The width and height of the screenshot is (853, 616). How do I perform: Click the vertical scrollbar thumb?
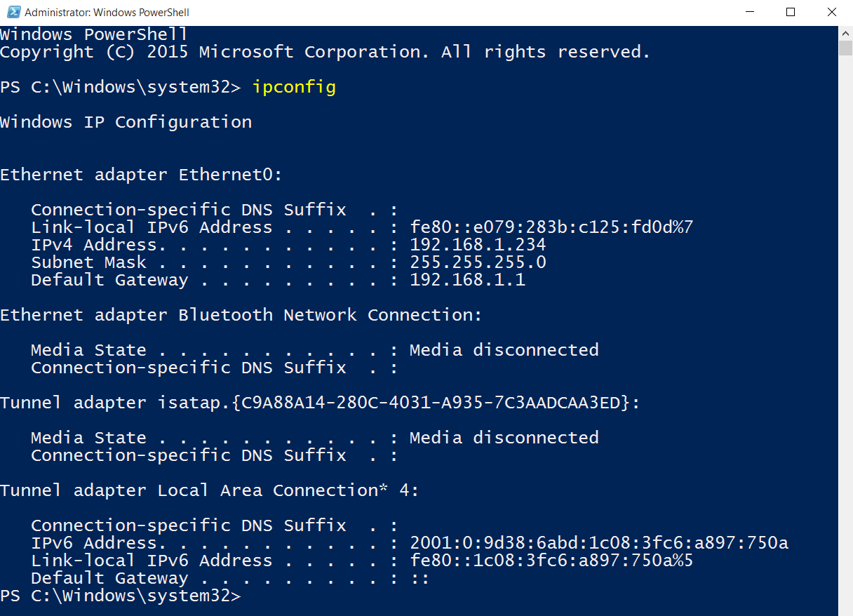click(845, 47)
